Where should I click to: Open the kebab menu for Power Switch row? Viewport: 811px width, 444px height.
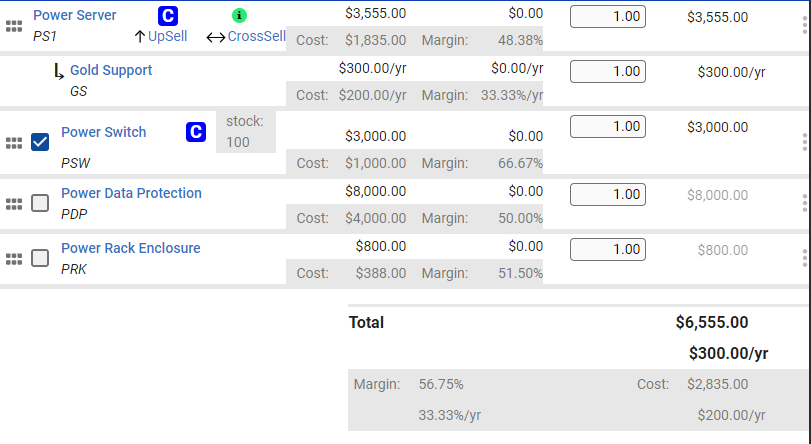click(805, 142)
